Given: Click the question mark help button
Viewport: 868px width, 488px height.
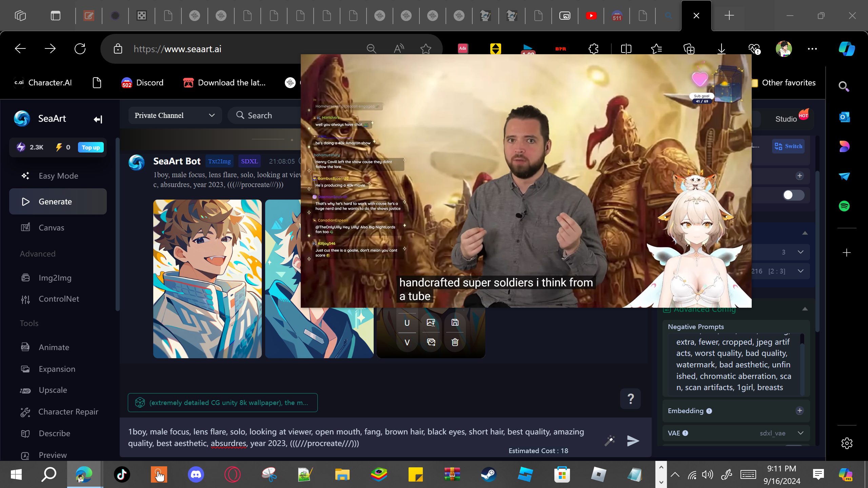Looking at the screenshot, I should coord(631,399).
